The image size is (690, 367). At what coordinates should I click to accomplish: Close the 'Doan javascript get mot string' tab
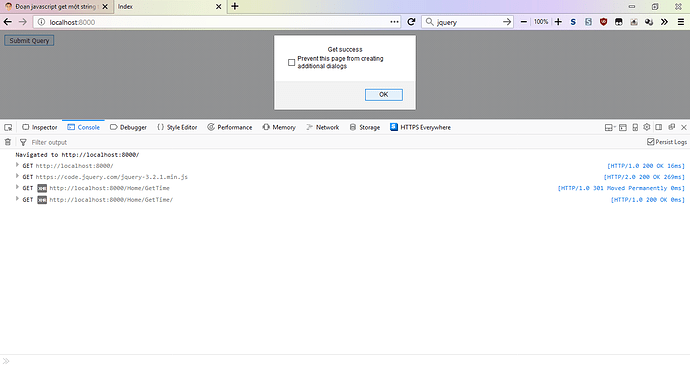point(105,7)
